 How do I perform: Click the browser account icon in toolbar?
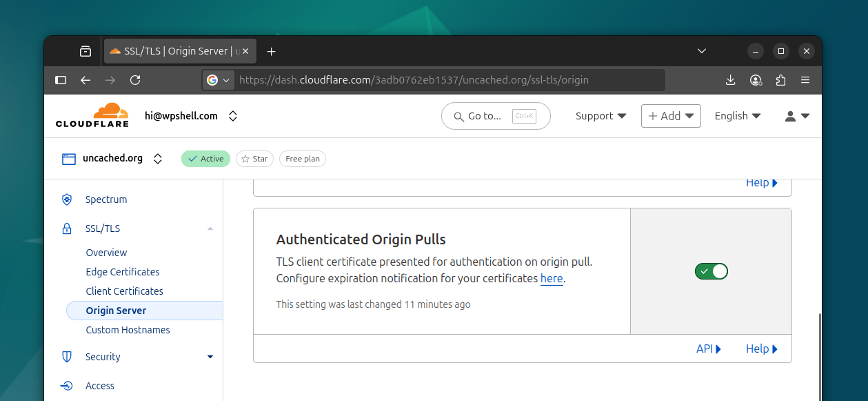pos(756,80)
